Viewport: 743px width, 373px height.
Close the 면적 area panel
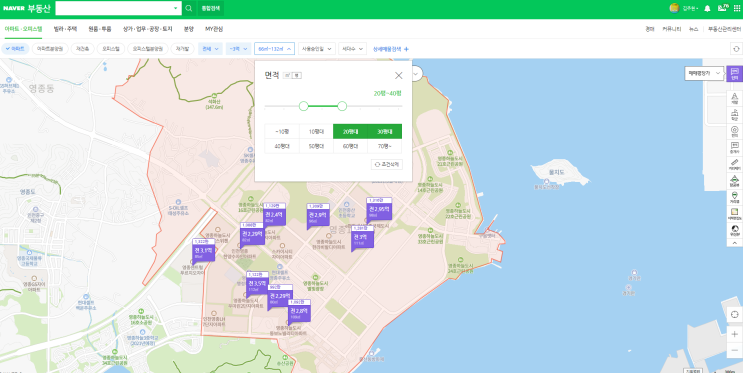click(x=399, y=75)
